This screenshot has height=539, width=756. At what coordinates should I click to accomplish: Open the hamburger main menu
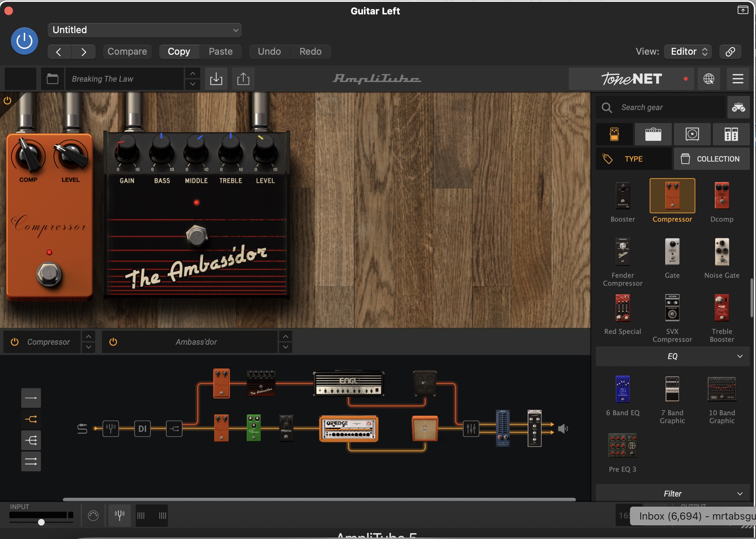(738, 79)
